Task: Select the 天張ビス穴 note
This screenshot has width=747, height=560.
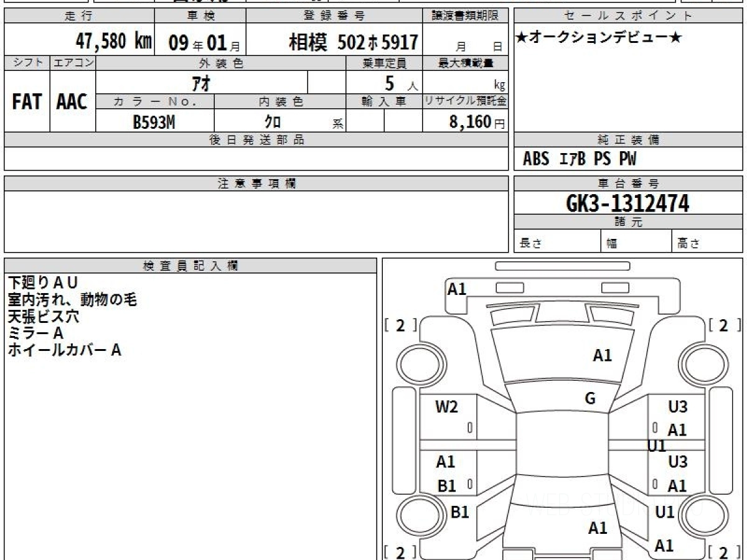Action: 44,316
